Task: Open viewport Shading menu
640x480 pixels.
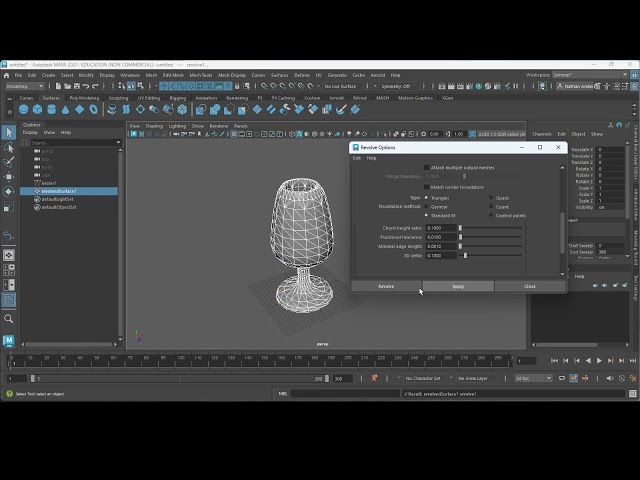Action: 154,126
